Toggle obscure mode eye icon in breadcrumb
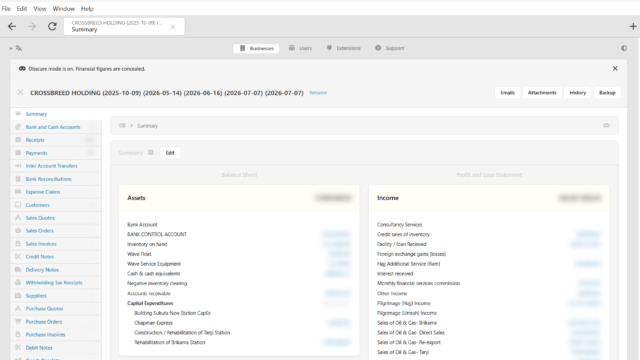The image size is (640, 360). coord(607,126)
